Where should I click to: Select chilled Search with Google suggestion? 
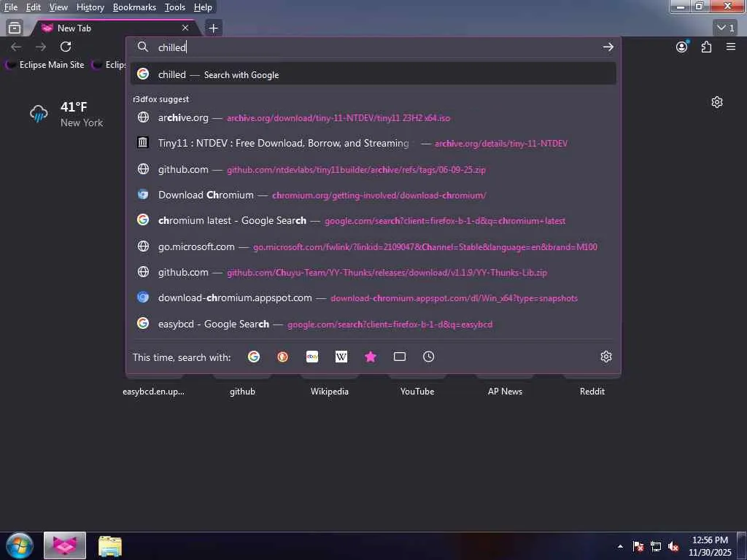point(373,74)
